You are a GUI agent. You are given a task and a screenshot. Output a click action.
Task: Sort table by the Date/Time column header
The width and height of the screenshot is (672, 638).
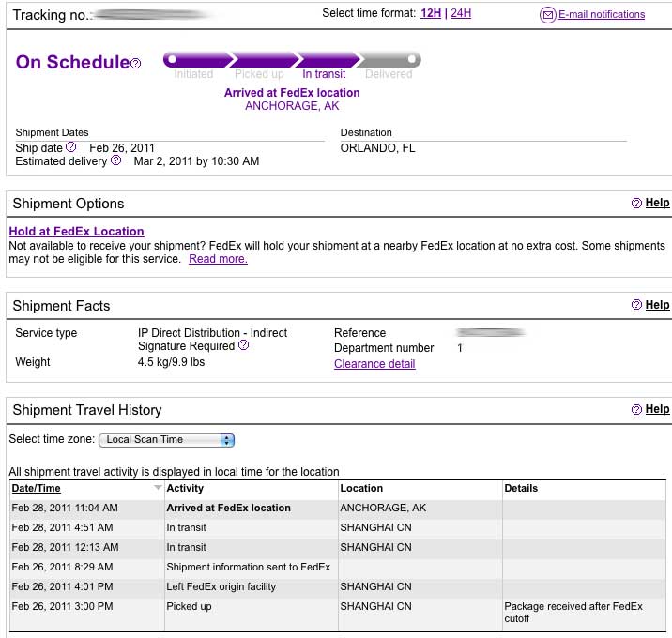point(36,488)
